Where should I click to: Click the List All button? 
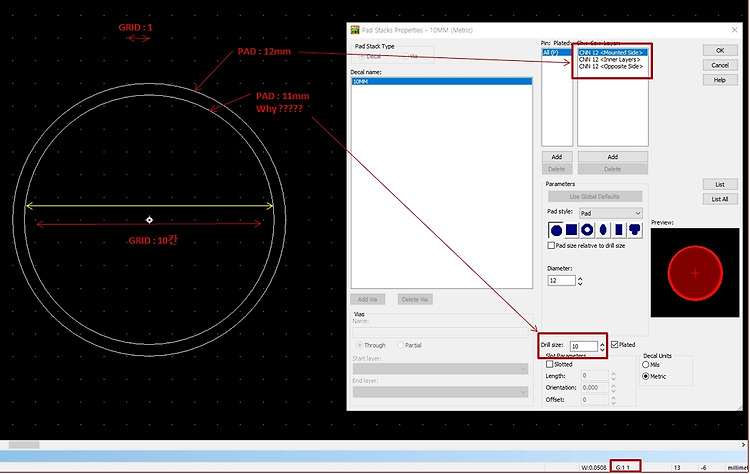(720, 199)
